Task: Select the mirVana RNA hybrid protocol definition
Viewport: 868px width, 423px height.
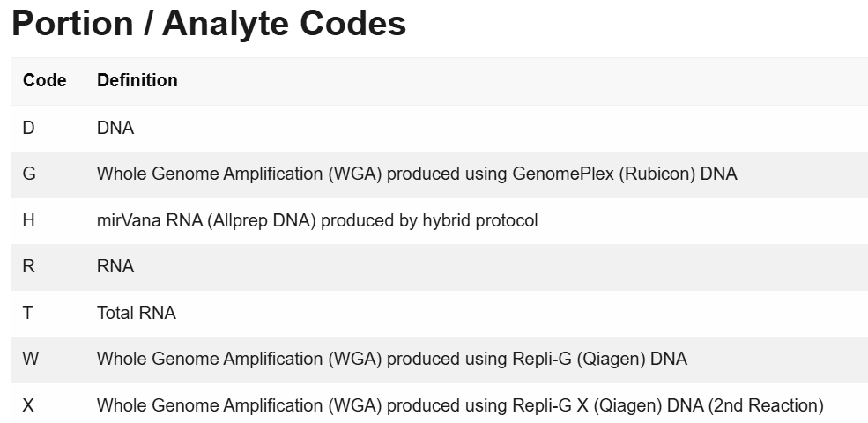Action: 317,220
